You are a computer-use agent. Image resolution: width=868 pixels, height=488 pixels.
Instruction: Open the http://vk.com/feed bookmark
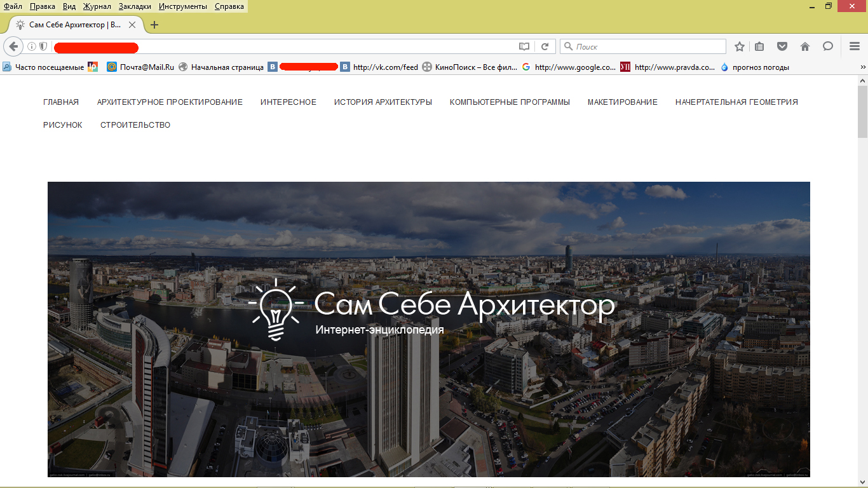click(379, 67)
